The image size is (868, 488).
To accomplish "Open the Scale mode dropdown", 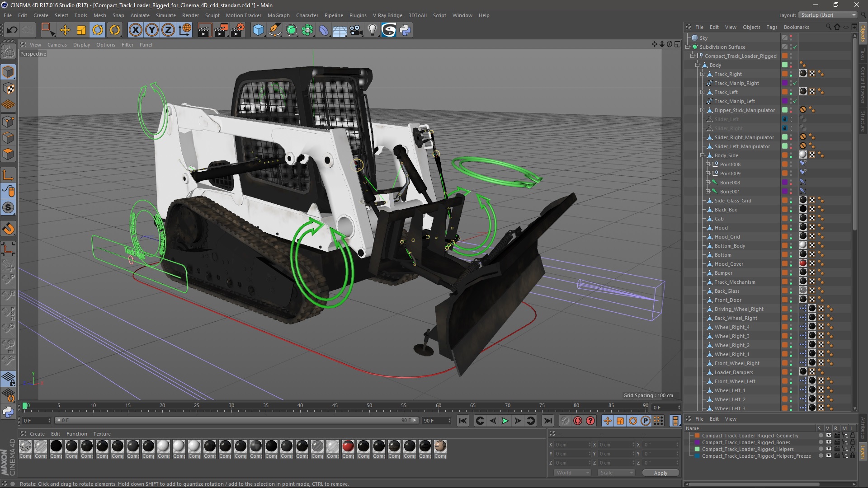I will (x=616, y=473).
